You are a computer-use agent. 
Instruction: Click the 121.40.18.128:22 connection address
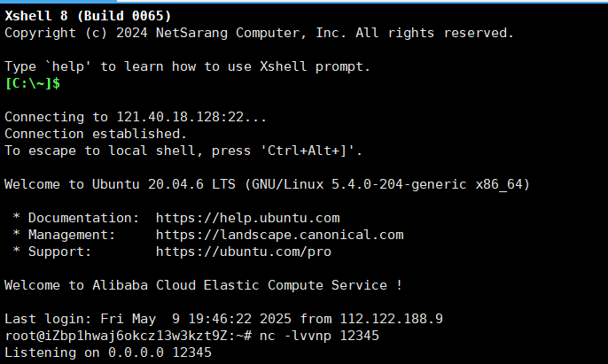(180, 117)
